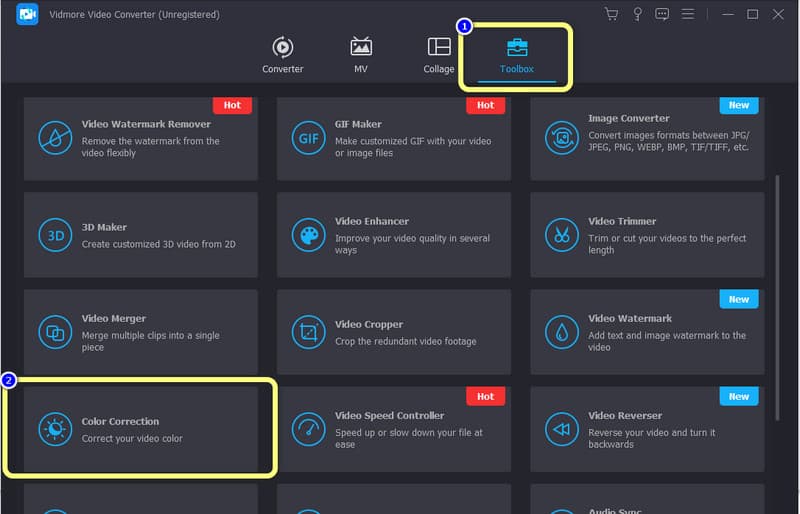Switch to the MV tab
This screenshot has width=800, height=514.
(x=361, y=55)
